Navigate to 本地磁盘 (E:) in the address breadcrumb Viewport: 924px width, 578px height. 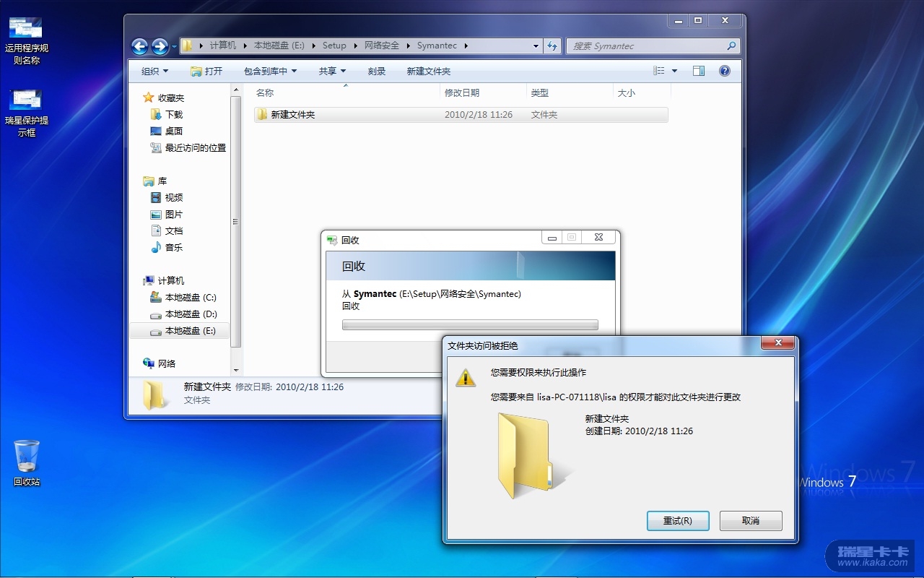[x=279, y=46]
